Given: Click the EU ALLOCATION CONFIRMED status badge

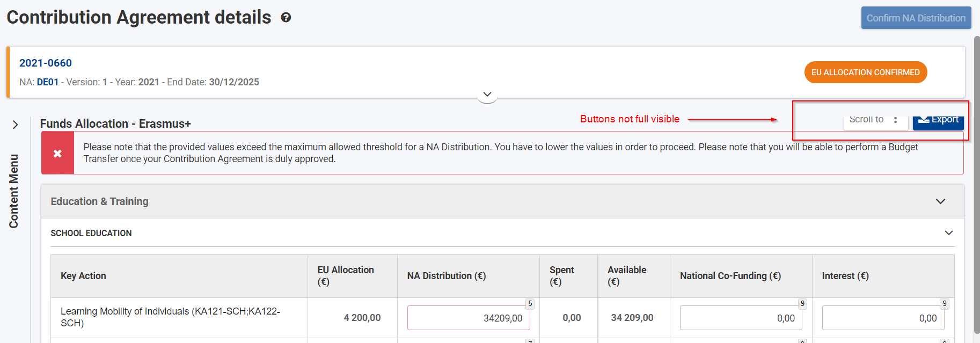Looking at the screenshot, I should 865,72.
